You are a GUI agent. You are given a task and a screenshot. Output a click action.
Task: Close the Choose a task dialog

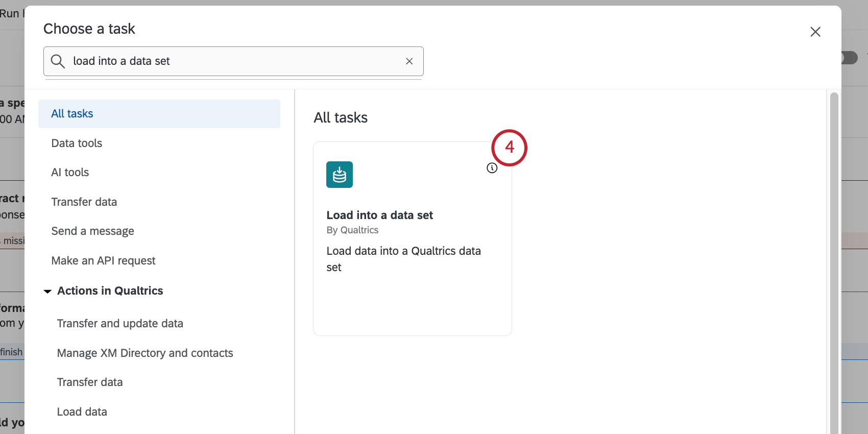pos(815,32)
